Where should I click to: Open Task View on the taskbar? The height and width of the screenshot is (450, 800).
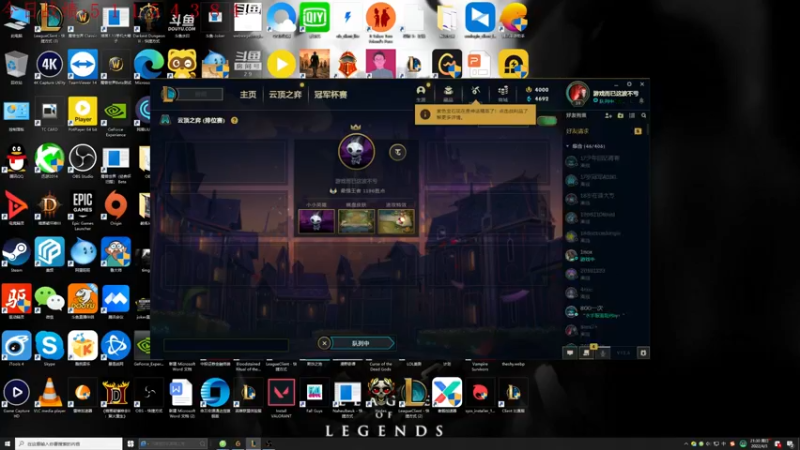pos(131,444)
